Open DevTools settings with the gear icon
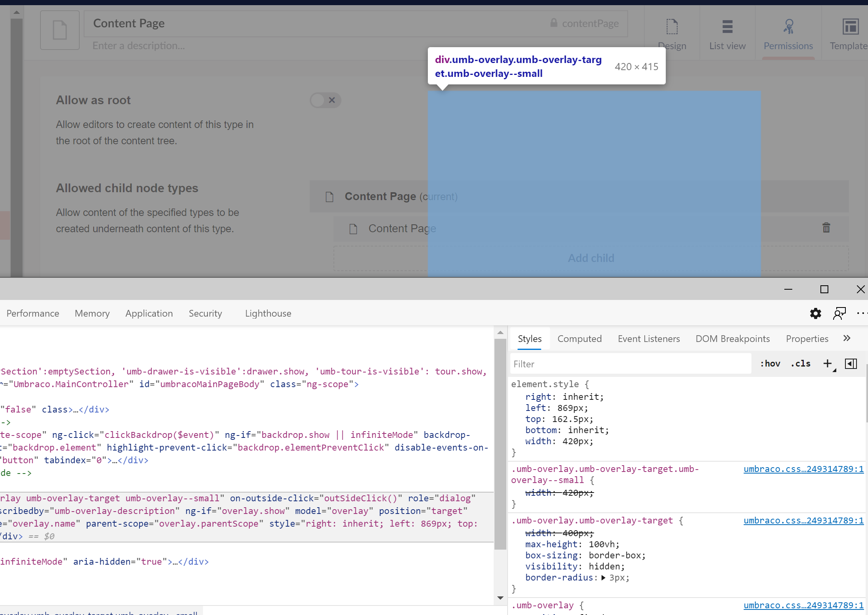This screenshot has width=868, height=615. point(816,313)
